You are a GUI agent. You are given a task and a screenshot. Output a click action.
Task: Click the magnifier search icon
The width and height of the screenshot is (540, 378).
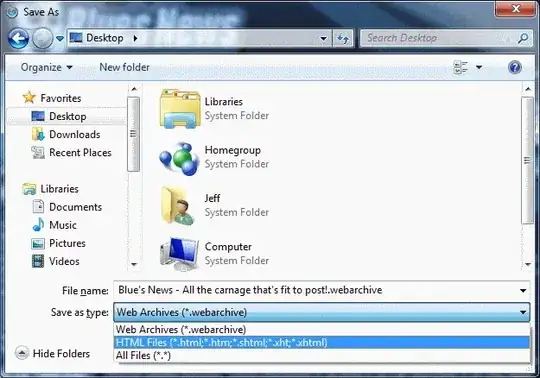(523, 38)
